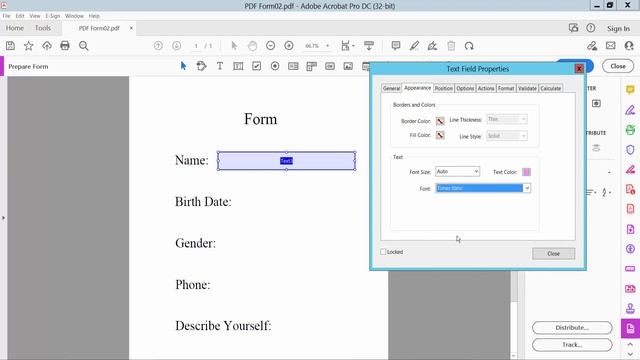The image size is (640, 360).
Task: Add an image field form tool
Action: tap(348, 66)
